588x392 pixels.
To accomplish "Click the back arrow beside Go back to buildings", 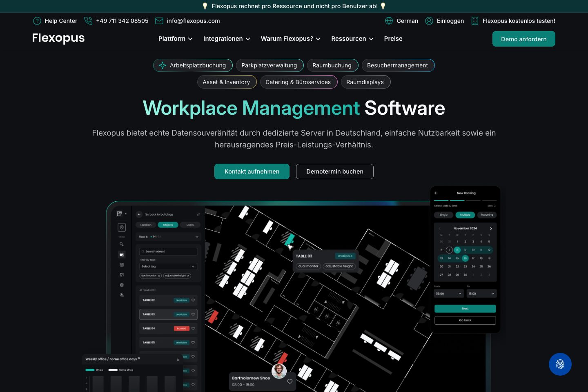I will point(139,214).
